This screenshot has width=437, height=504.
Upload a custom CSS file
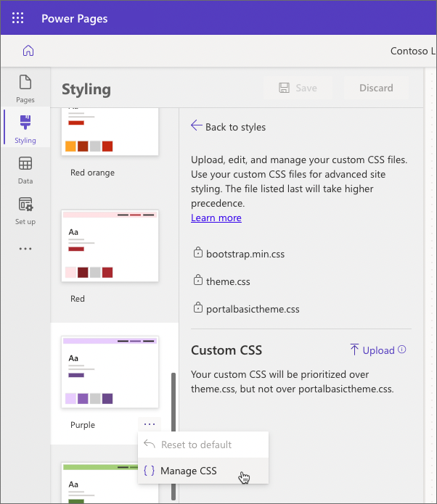coord(372,350)
